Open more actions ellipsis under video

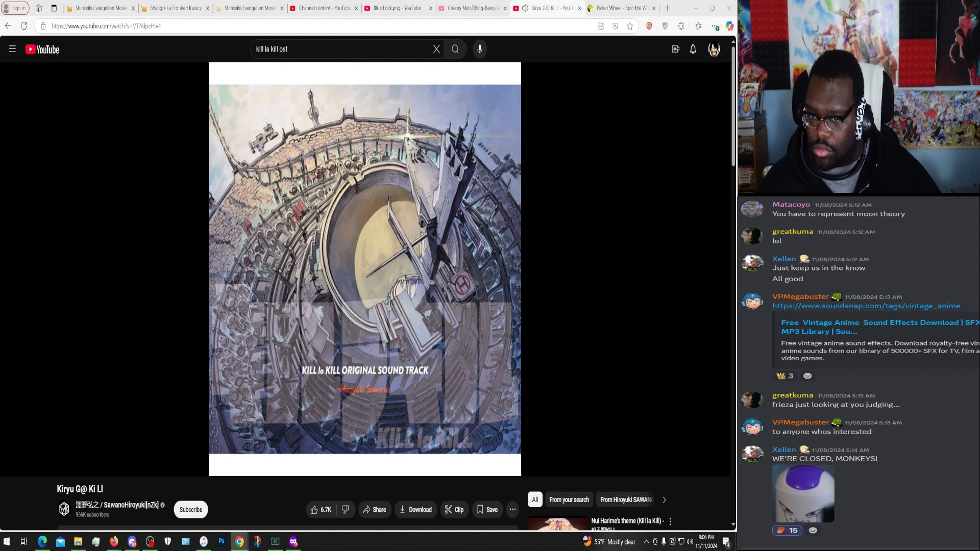pyautogui.click(x=512, y=510)
